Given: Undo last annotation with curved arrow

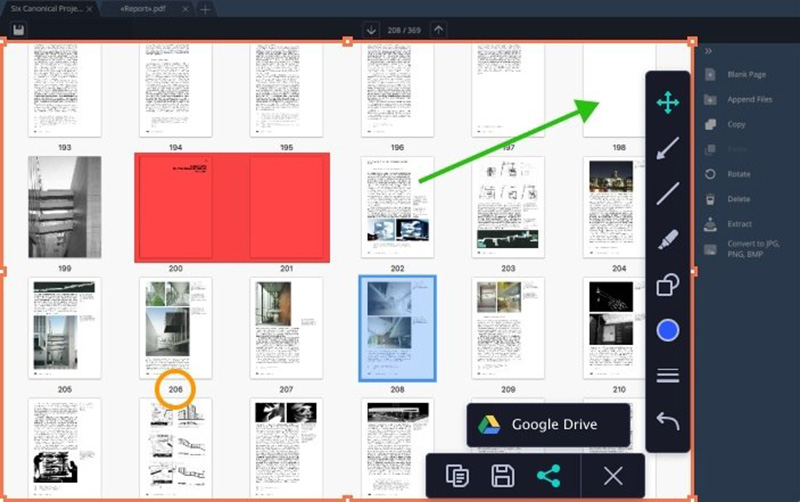Looking at the screenshot, I should click(668, 421).
